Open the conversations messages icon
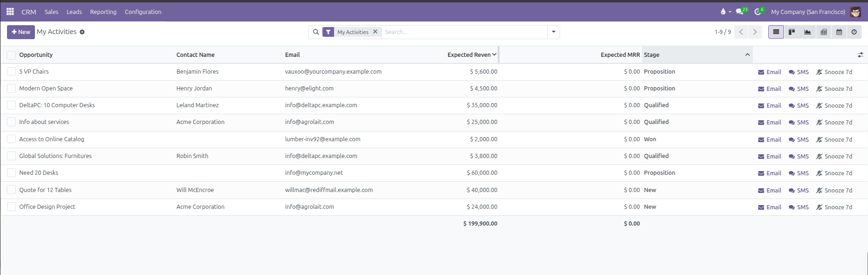 [742, 11]
